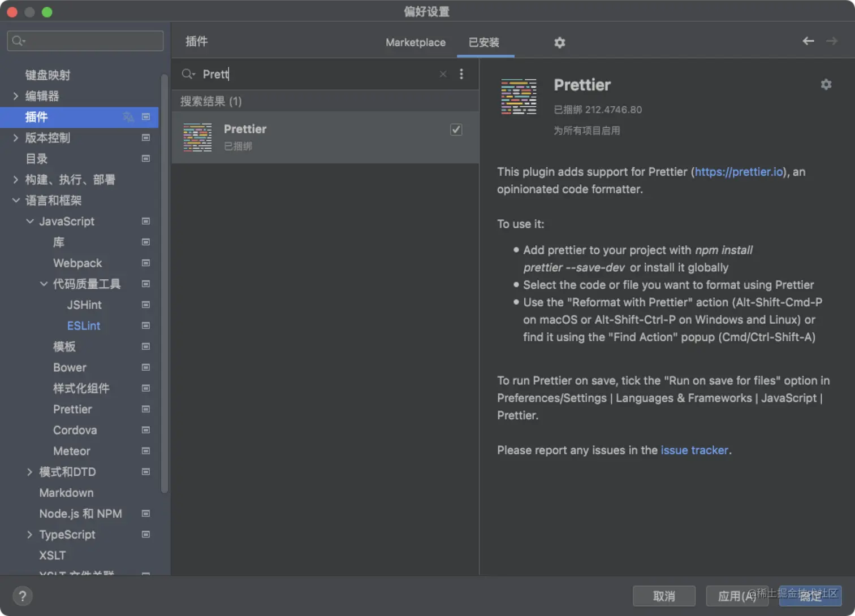Go forward with the right arrow icon

[832, 41]
